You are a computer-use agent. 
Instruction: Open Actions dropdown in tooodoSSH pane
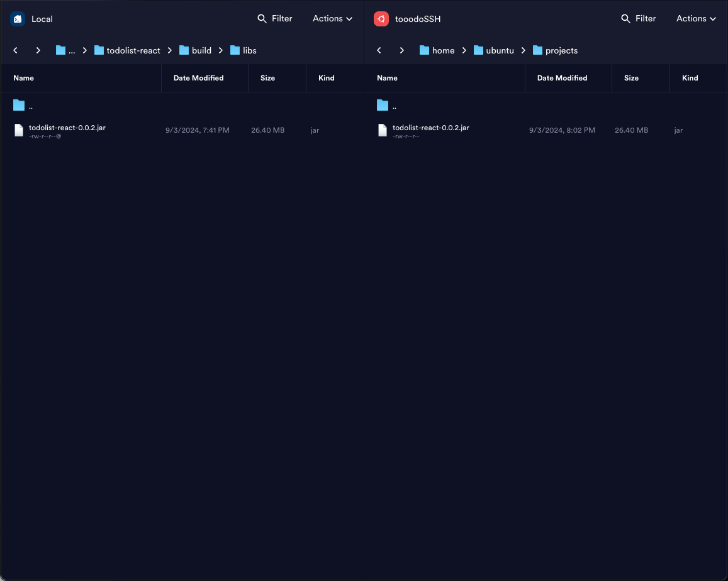(696, 19)
